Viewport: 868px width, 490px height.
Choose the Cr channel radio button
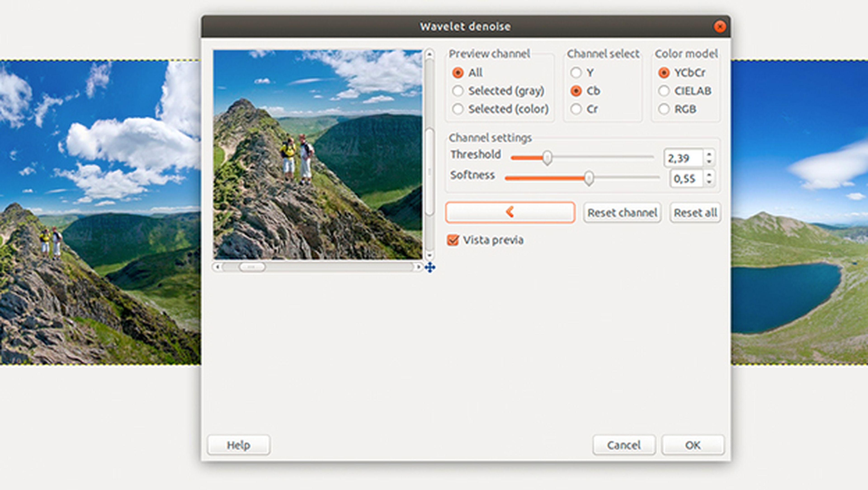(576, 109)
